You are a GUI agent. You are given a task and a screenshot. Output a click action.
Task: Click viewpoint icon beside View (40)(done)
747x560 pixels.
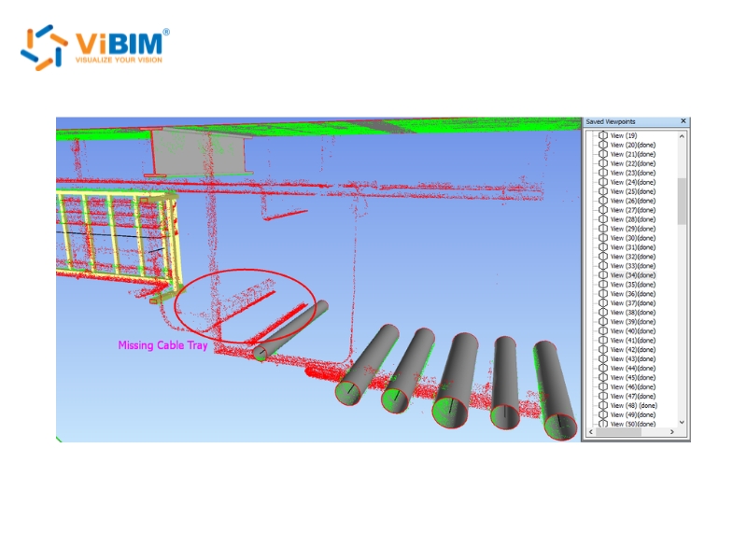tap(603, 331)
